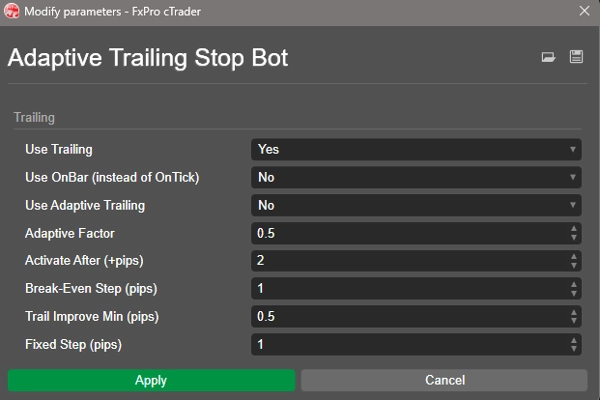Click the Adaptive Factor label
Image resolution: width=600 pixels, height=400 pixels.
click(70, 233)
